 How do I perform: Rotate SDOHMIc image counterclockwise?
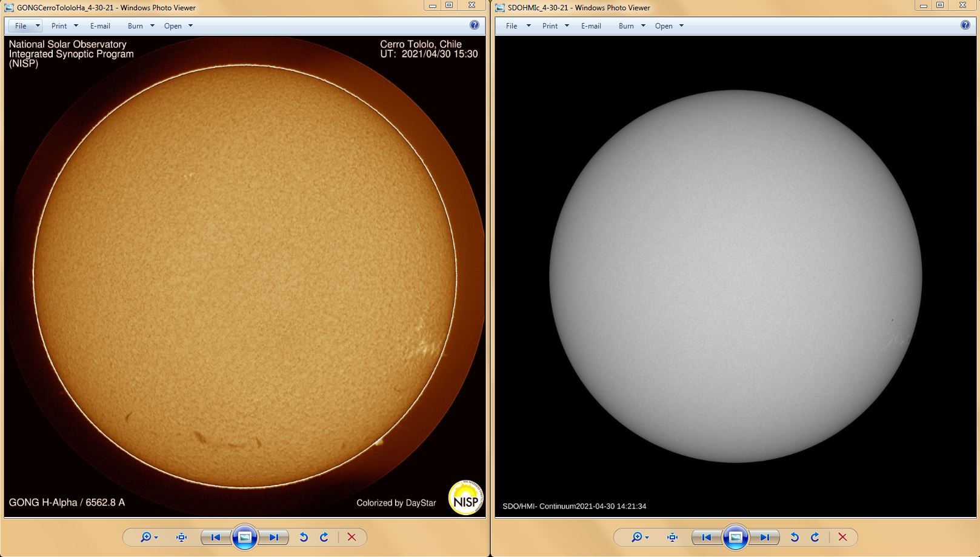pos(795,537)
